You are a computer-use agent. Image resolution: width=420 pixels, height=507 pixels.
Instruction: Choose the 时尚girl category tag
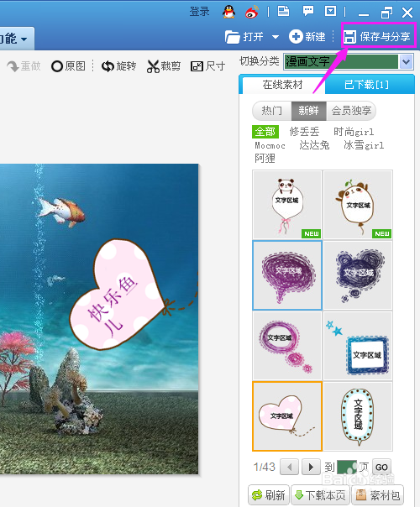pyautogui.click(x=354, y=132)
